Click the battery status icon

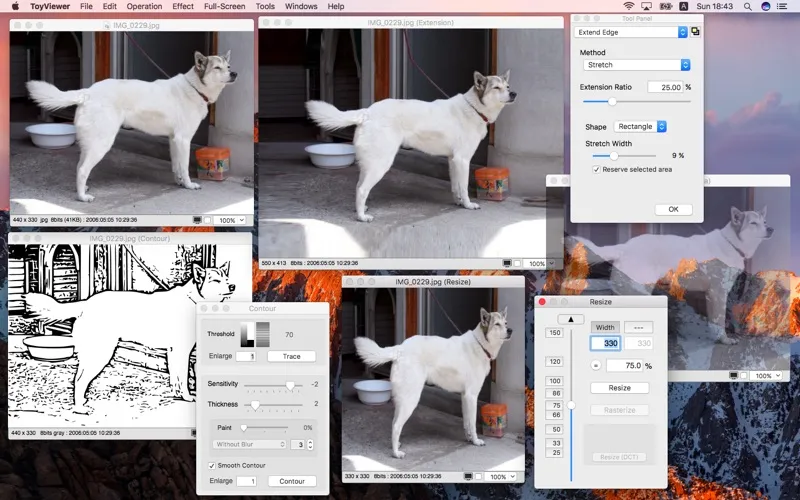665,6
